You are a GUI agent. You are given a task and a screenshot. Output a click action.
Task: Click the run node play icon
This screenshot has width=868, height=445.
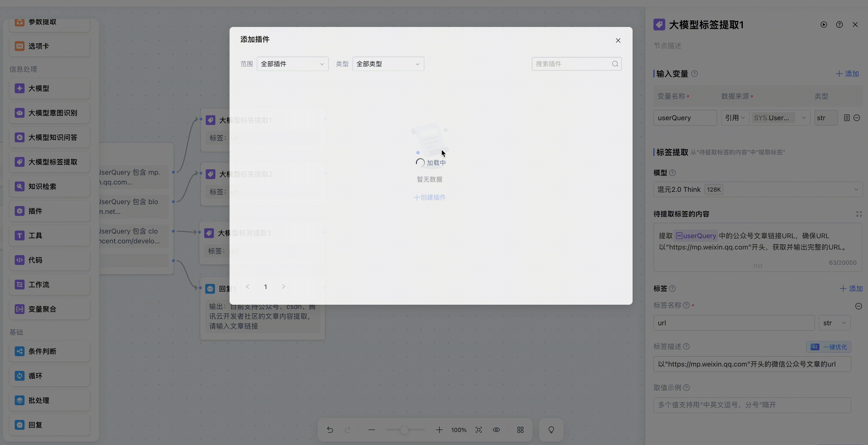[824, 25]
